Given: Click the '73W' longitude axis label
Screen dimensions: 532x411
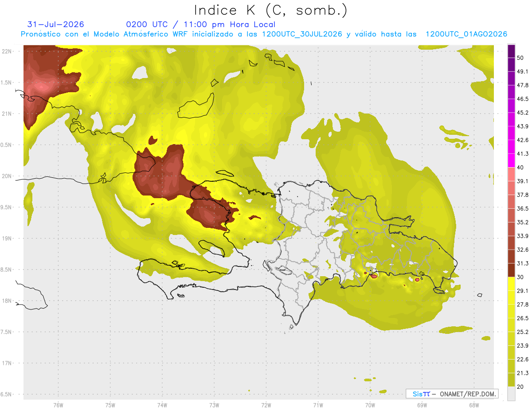Looking at the screenshot, I should click(x=214, y=405).
